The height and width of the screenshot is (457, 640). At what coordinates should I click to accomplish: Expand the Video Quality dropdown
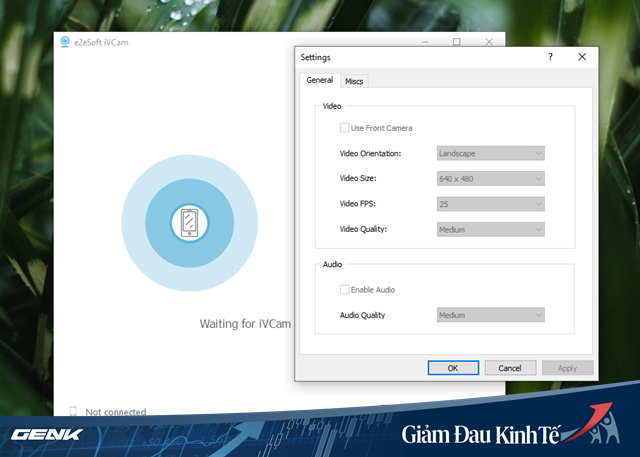[x=490, y=229]
